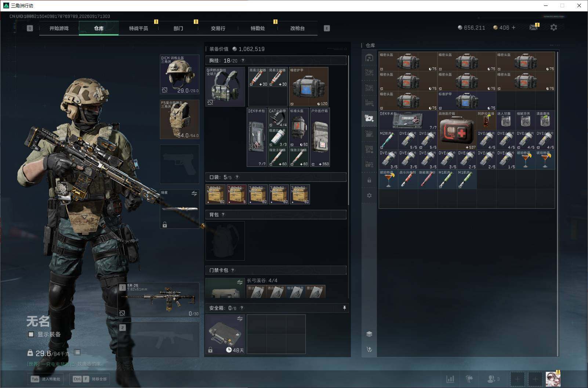Click the E key next-tab button
Screen dimensions: 588x388
pyautogui.click(x=327, y=28)
